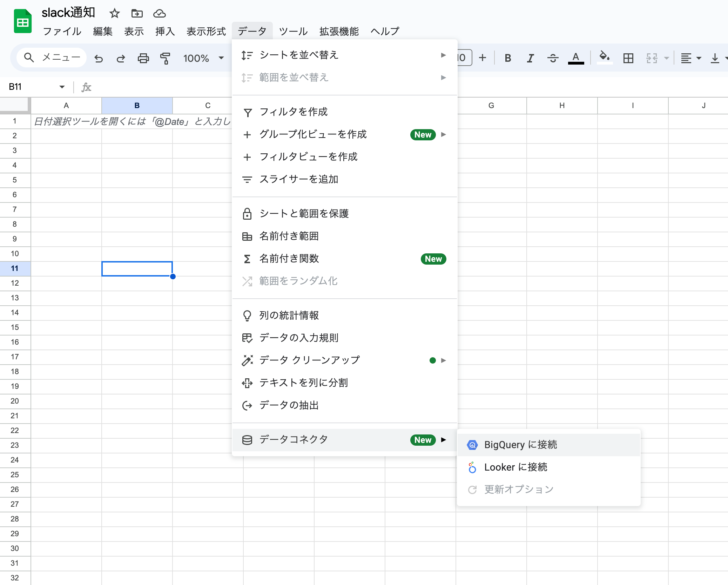Click cell A1 with @Date hint

(66, 121)
